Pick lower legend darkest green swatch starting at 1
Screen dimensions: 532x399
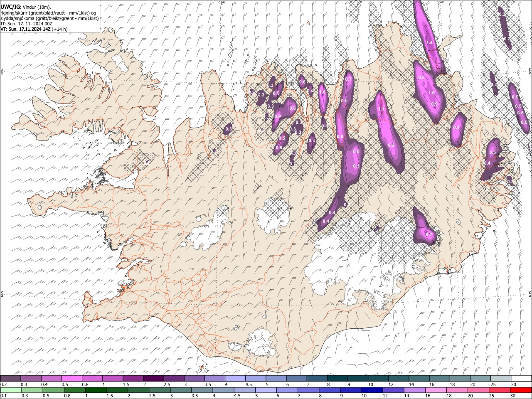click(96, 390)
